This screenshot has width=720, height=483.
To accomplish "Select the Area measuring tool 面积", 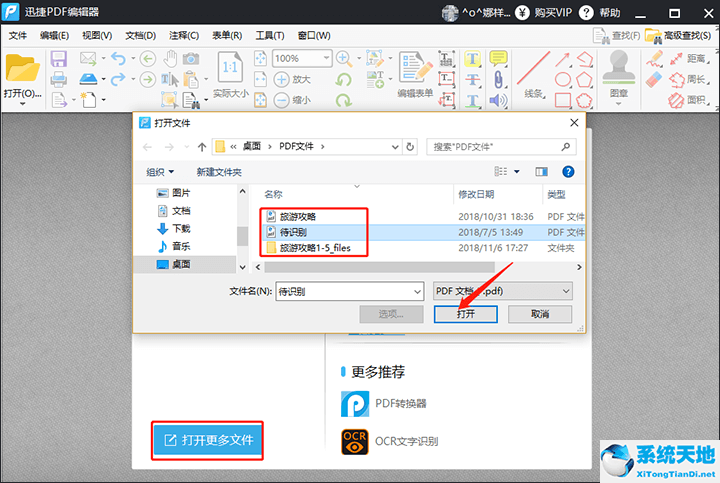I will (688, 100).
